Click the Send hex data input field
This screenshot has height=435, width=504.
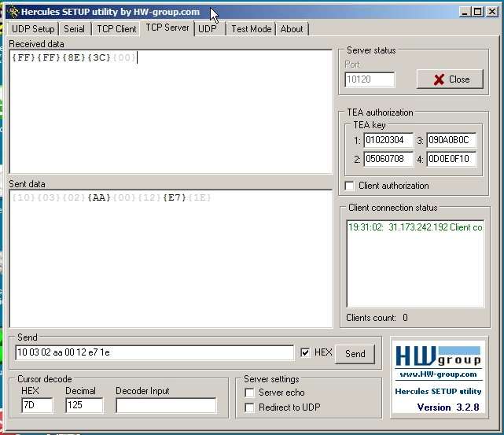tap(154, 352)
